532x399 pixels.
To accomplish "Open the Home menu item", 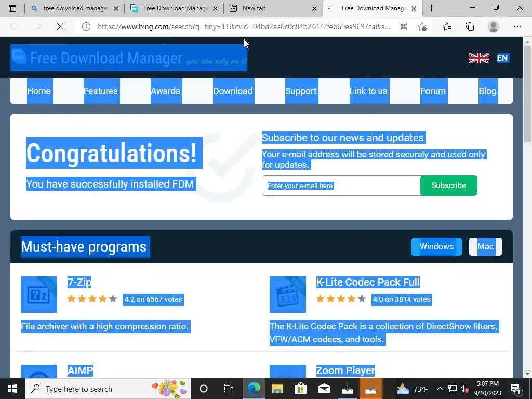I will pos(39,91).
